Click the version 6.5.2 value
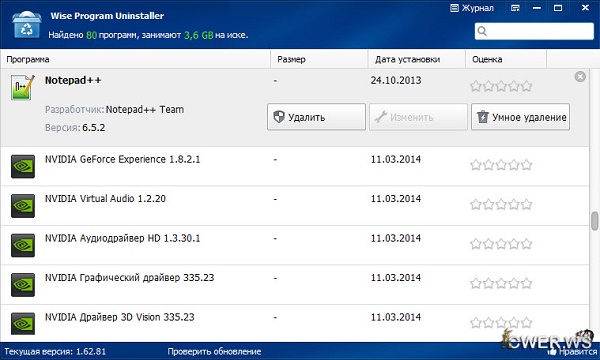Screen dimensions: 600x360 click(x=93, y=127)
